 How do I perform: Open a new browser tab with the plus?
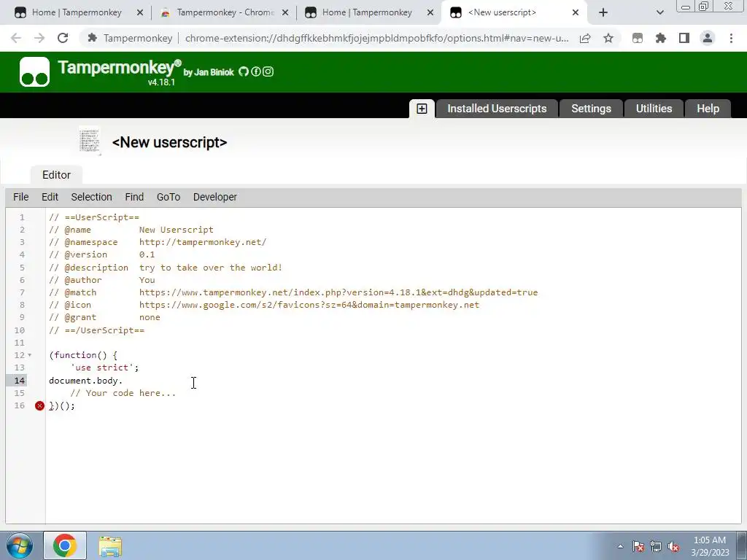[603, 12]
